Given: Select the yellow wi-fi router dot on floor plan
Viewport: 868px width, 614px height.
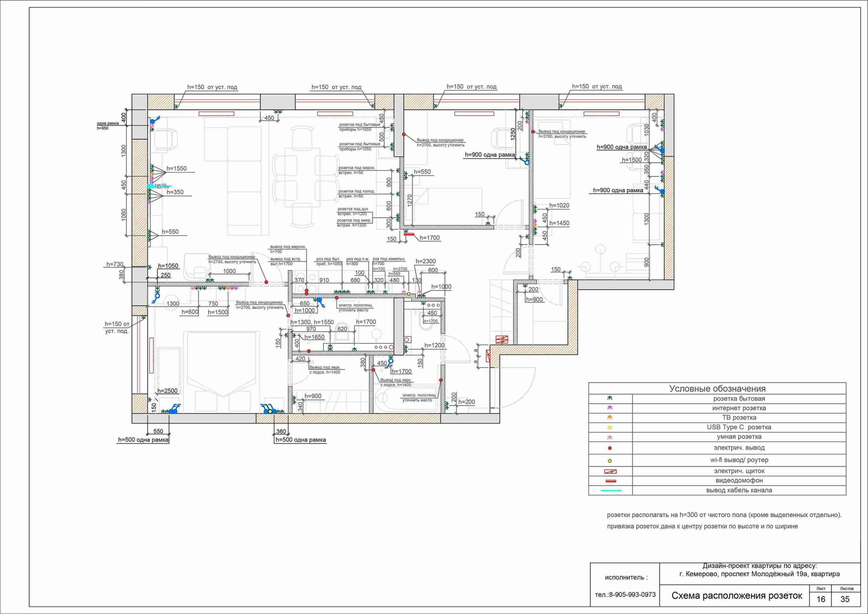Looking at the screenshot, I should click(409, 293).
